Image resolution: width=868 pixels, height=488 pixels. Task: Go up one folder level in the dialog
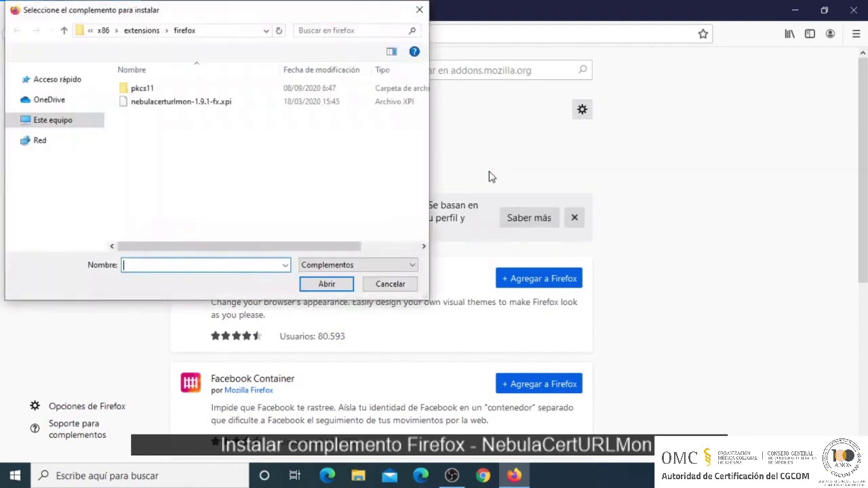click(x=64, y=30)
